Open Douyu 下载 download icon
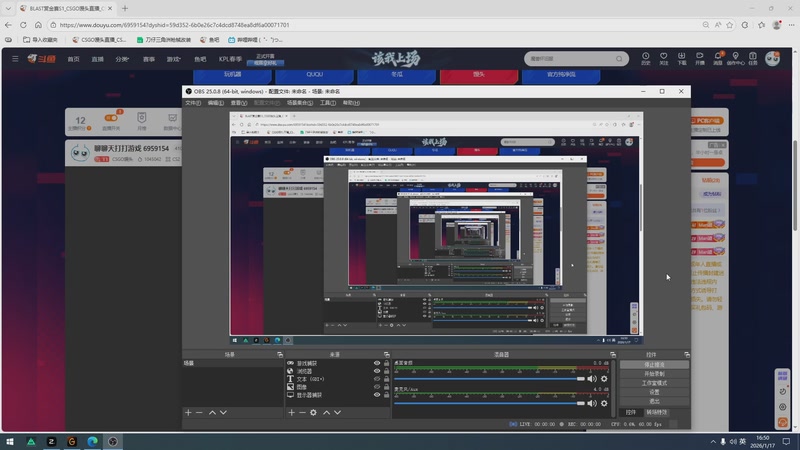Screen dimensions: 800x450 (682, 58)
